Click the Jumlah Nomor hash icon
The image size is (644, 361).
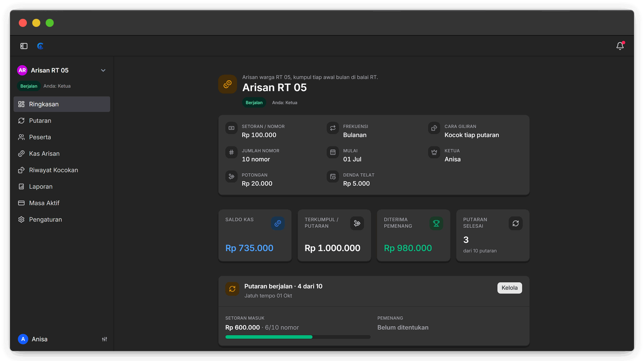tap(231, 152)
